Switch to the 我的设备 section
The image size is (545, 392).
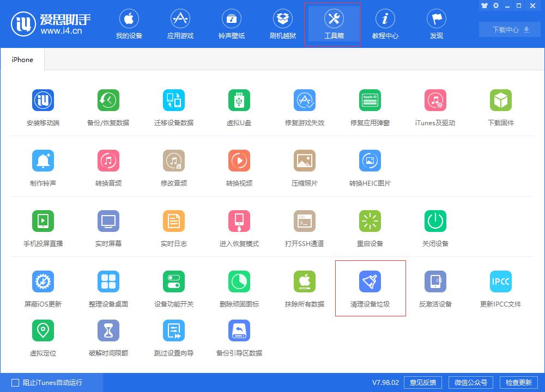129,24
